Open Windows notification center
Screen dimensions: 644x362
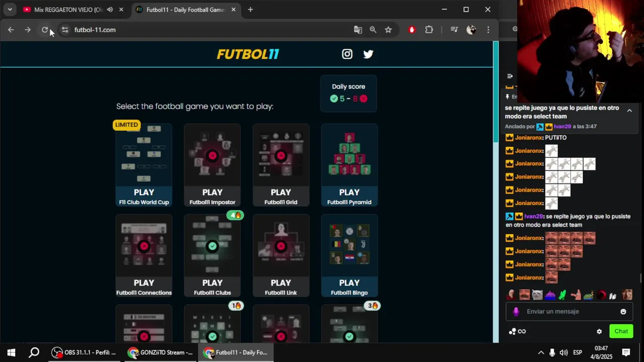(x=626, y=352)
